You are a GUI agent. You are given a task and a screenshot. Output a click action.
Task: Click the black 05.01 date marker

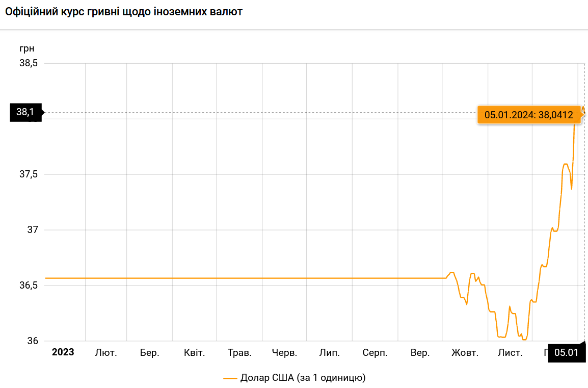pyautogui.click(x=566, y=352)
